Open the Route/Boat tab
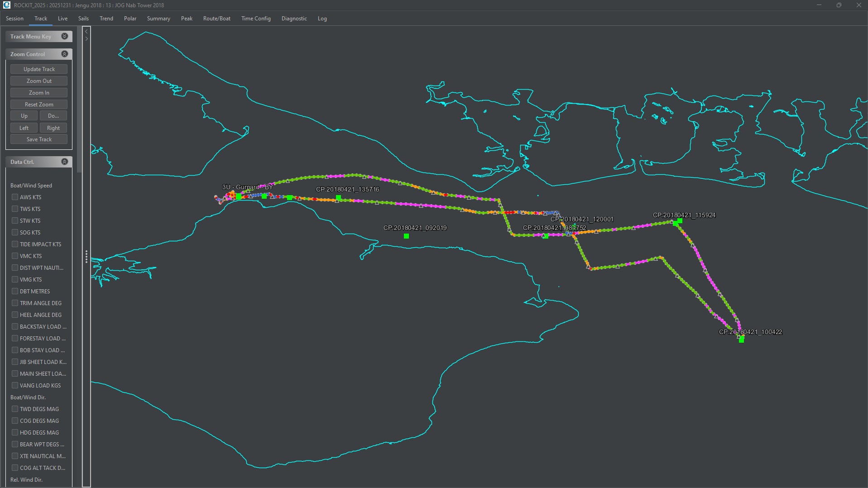The width and height of the screenshot is (868, 488). [216, 19]
